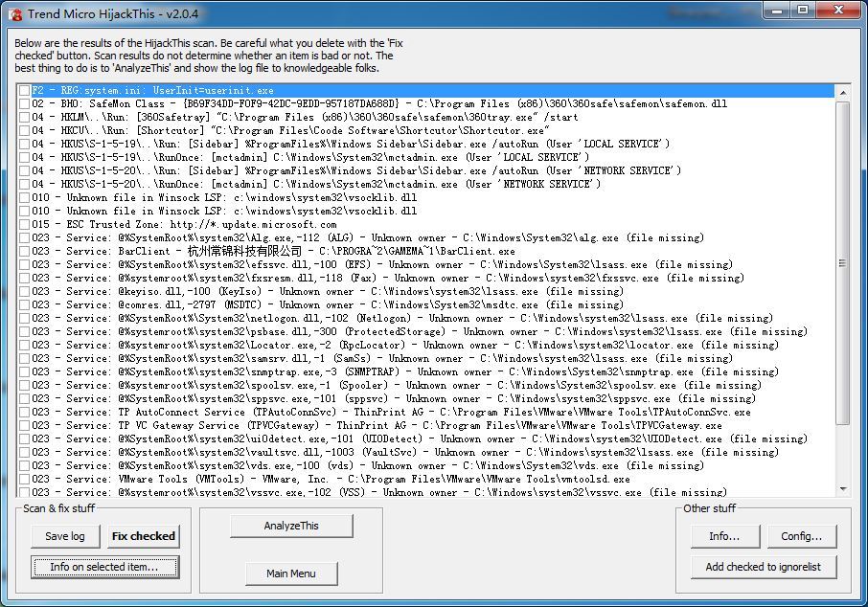Click the Fix checked button

point(143,536)
